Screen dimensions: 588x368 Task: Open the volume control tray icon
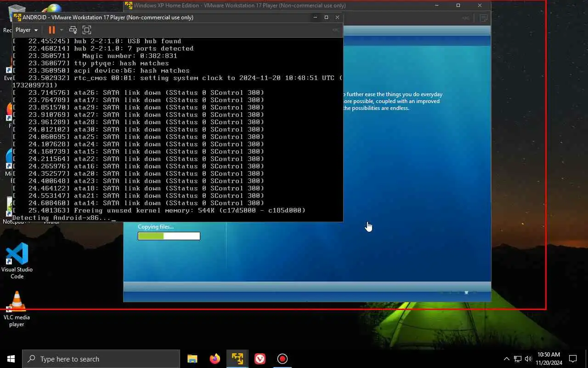point(528,359)
